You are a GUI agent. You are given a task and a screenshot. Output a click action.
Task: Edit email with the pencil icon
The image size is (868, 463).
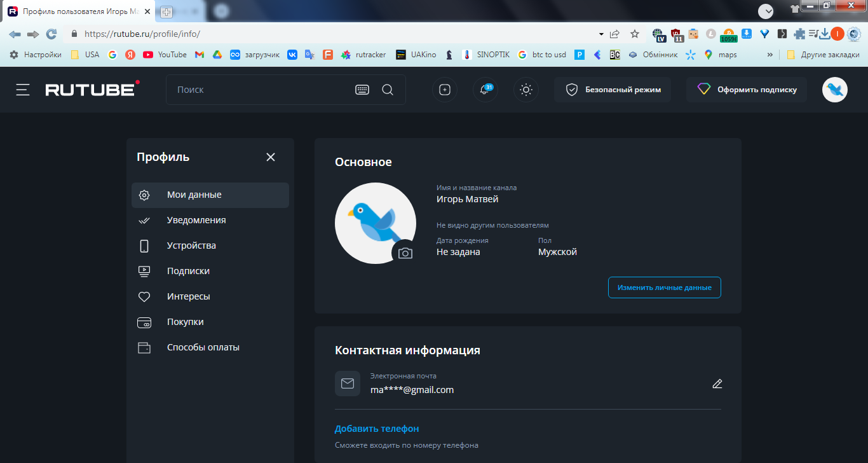coord(717,384)
